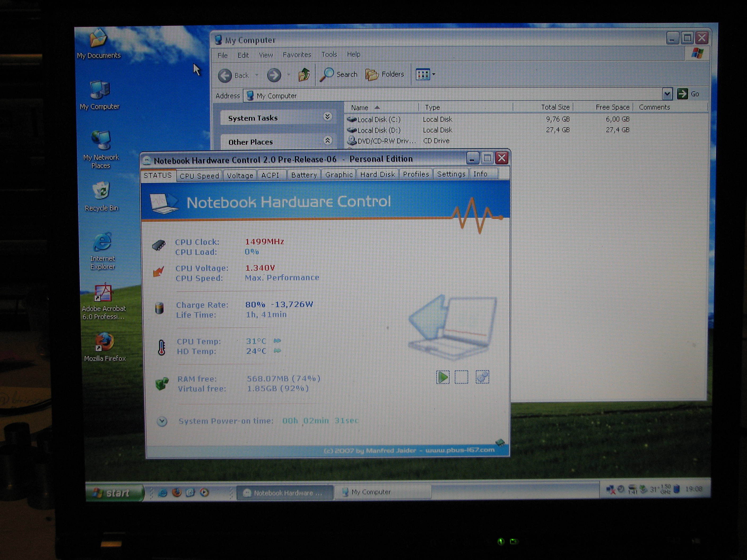The height and width of the screenshot is (560, 747).
Task: Sort by the Name column header
Action: [382, 107]
